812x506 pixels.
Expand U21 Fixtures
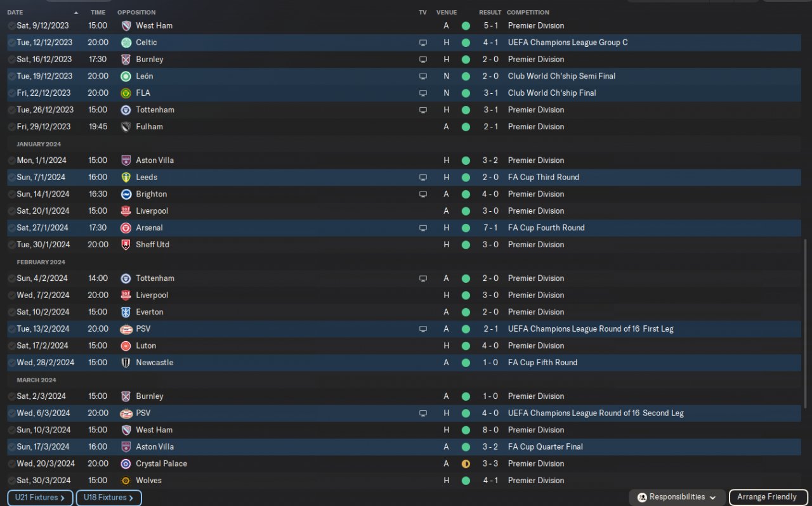40,498
